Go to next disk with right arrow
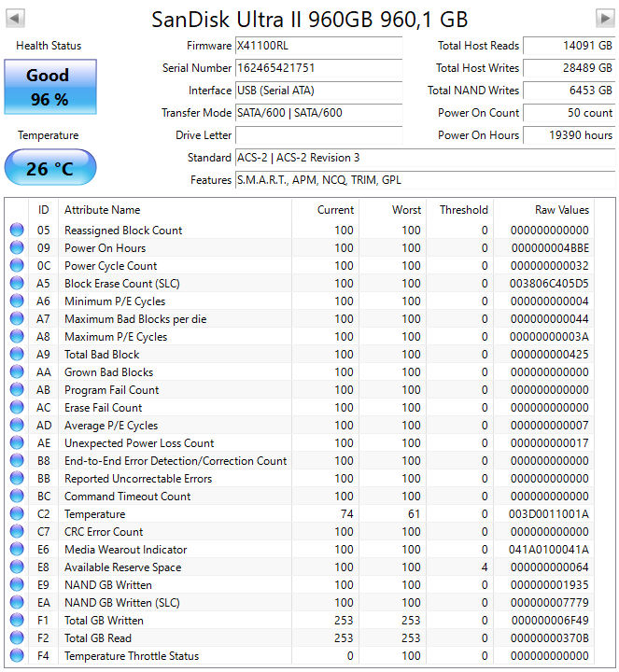The image size is (619, 672). click(605, 18)
